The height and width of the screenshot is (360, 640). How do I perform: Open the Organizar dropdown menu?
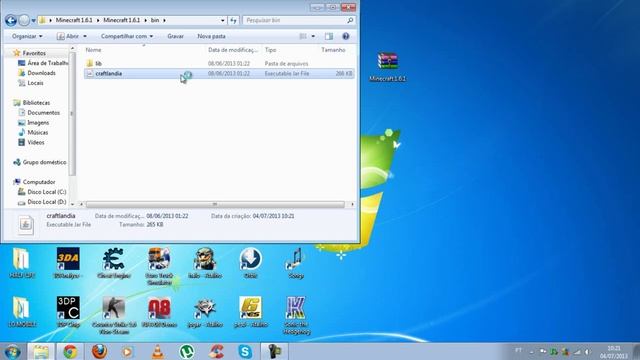[x=27, y=36]
